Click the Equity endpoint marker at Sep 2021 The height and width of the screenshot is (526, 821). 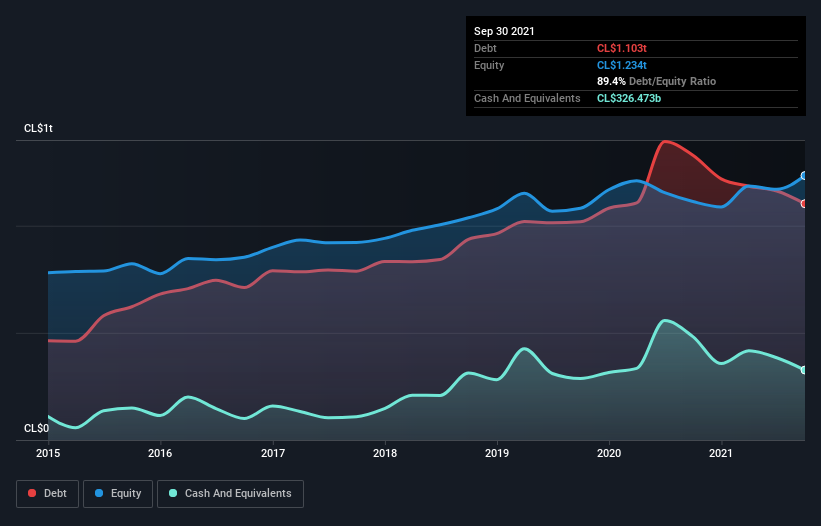[x=804, y=176]
